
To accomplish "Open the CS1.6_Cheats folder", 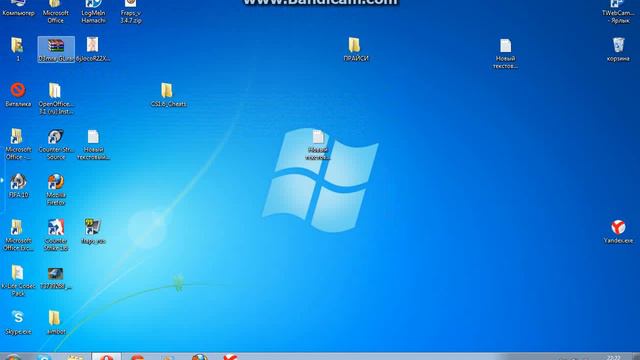I will point(168,95).
